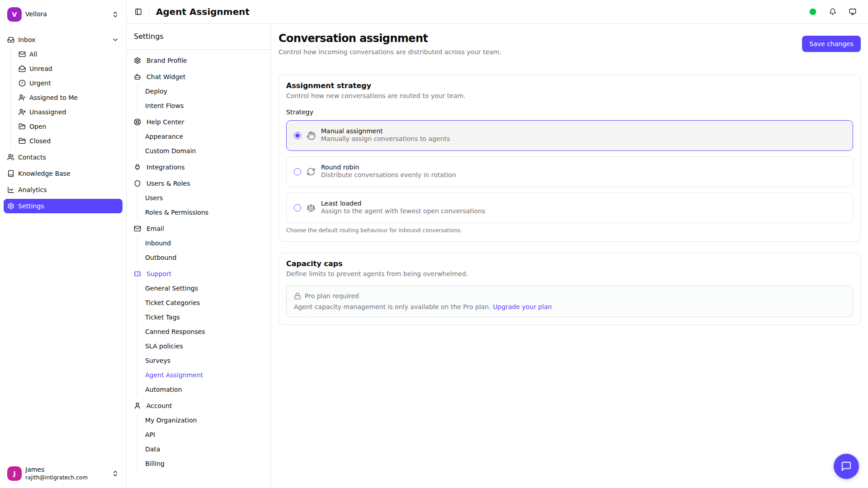Click the Vellora workspace logo
The height and width of the screenshot is (488, 868).
tap(14, 14)
